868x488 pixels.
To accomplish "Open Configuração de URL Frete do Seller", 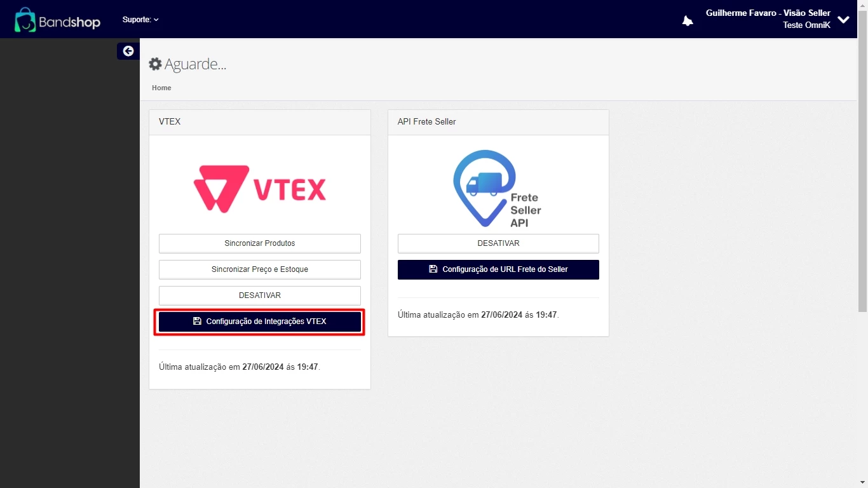I will point(498,269).
